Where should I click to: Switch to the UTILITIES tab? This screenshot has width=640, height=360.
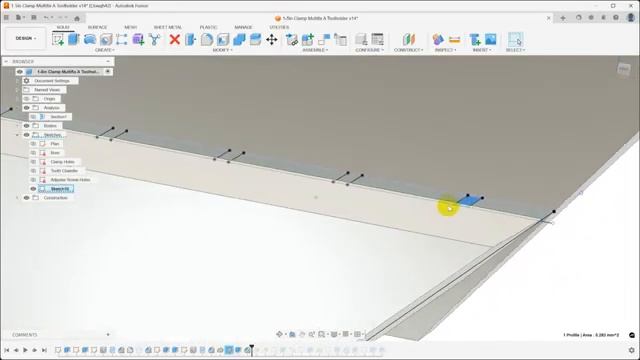coord(279,27)
